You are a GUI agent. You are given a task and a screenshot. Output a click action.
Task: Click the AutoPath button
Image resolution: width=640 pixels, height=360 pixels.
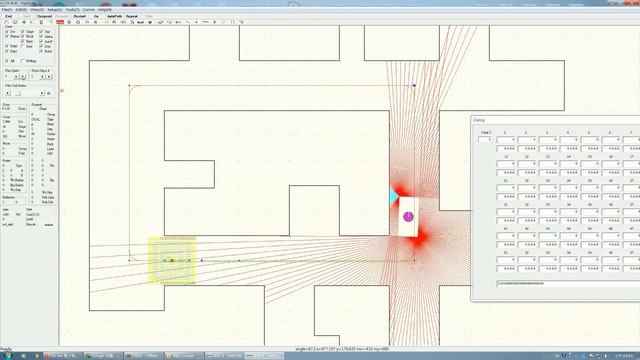point(114,16)
